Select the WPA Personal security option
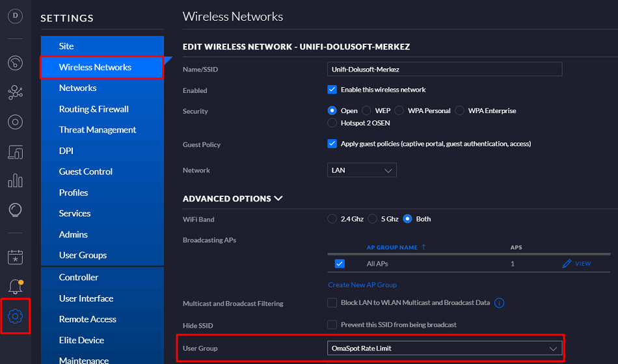Viewport: 618px width, 364px height. click(x=399, y=110)
